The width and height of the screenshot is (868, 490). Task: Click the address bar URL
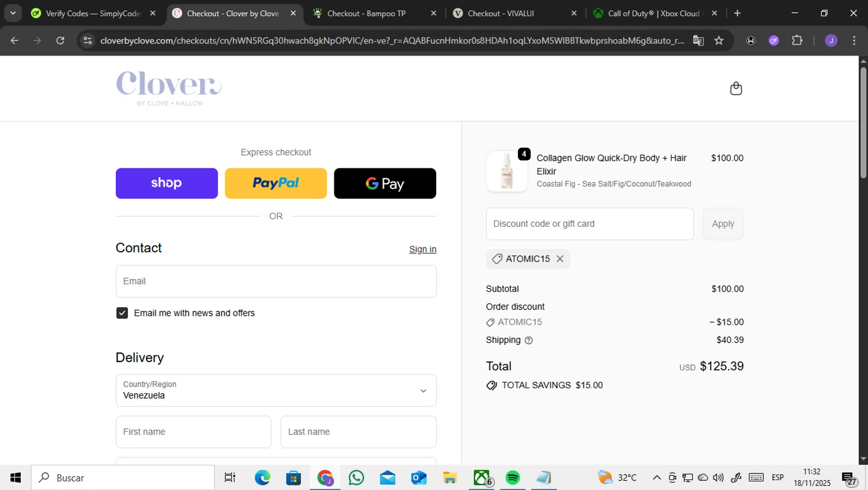(392, 40)
